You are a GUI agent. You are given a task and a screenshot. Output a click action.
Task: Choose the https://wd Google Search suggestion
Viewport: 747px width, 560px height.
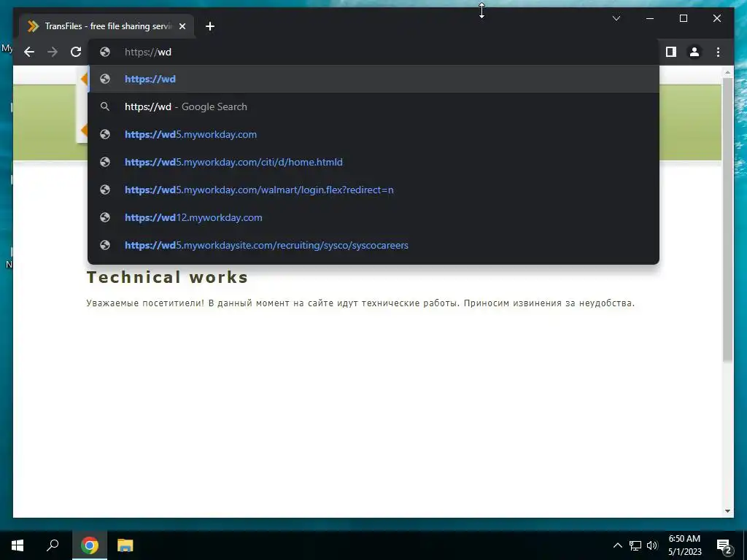point(373,106)
